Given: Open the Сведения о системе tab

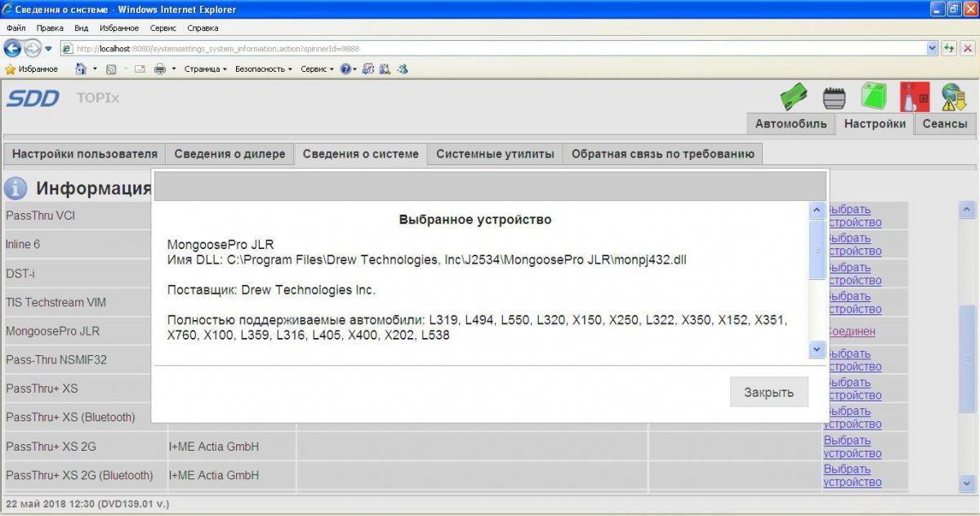Looking at the screenshot, I should [360, 153].
